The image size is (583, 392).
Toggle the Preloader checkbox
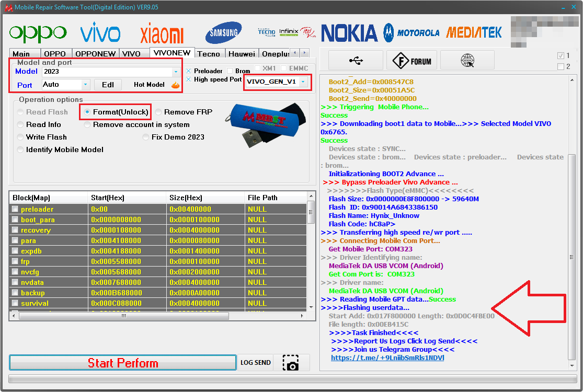click(x=189, y=71)
